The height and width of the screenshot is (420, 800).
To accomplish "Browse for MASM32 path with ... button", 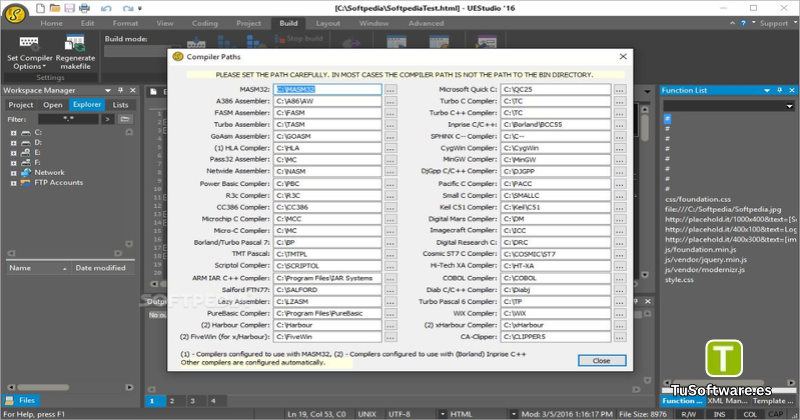I will point(390,89).
